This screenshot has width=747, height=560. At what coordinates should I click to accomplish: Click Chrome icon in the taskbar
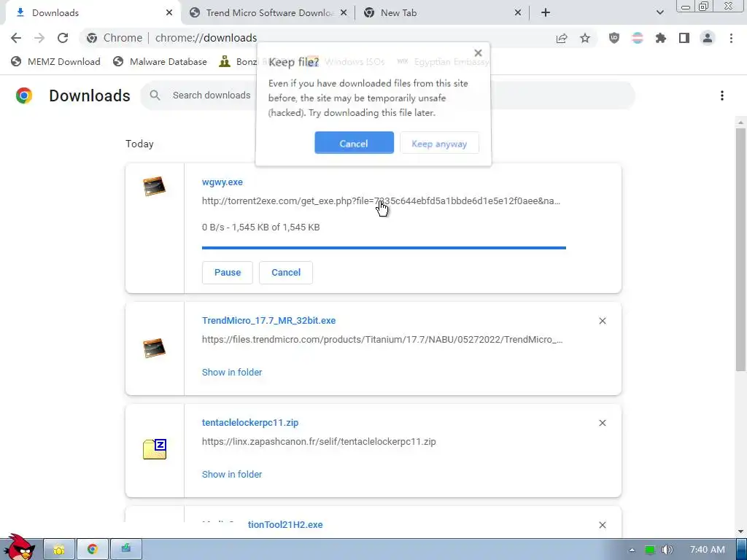tap(93, 550)
